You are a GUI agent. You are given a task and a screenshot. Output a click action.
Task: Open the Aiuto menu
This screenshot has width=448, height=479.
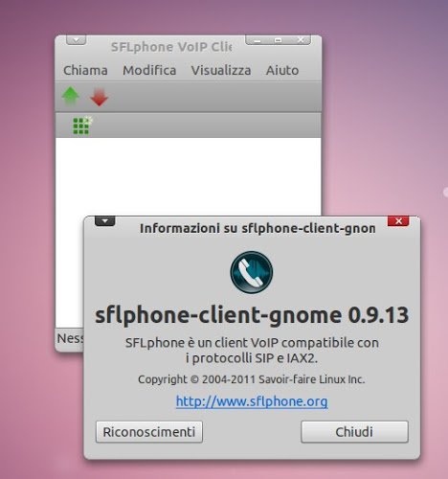(282, 70)
